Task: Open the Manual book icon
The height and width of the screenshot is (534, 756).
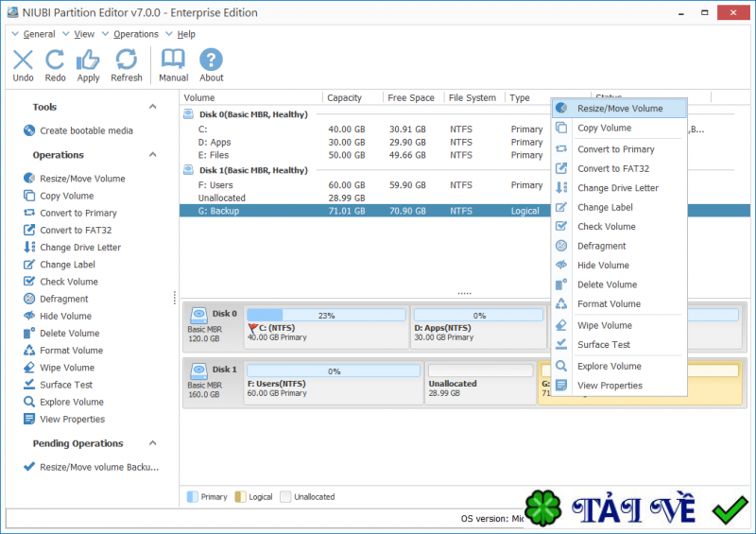Action: pos(173,60)
